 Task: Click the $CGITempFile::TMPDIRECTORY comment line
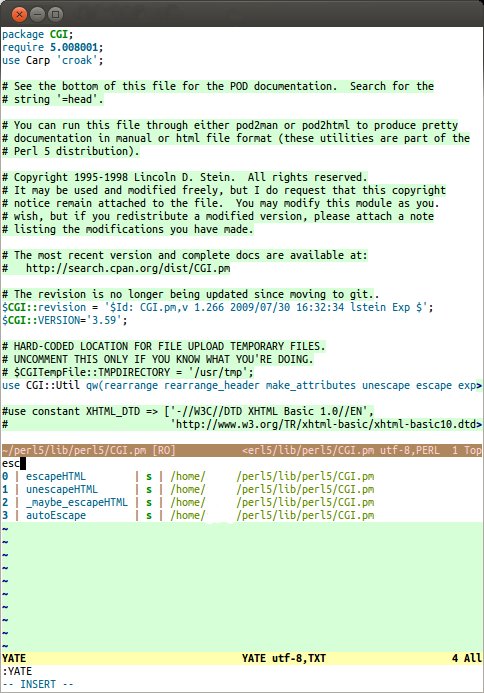pos(128,372)
